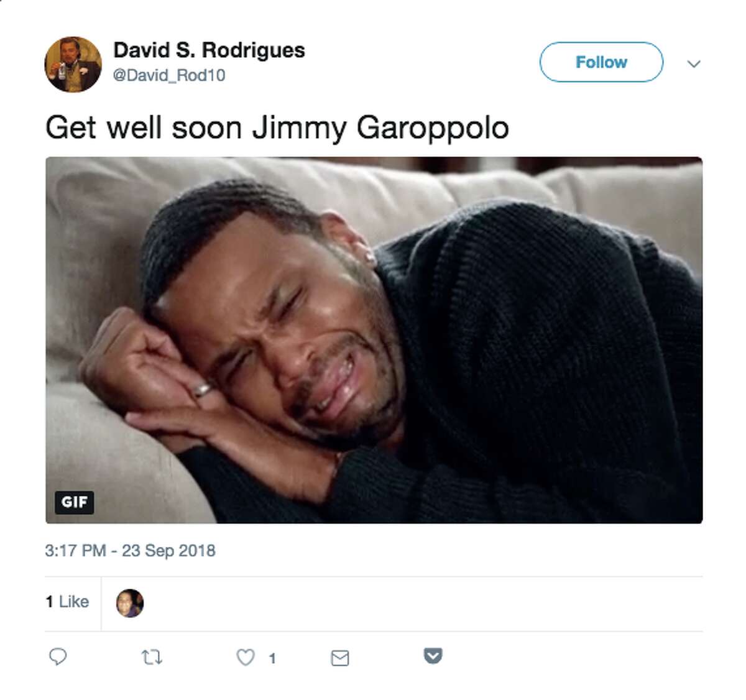The height and width of the screenshot is (700, 746).
Task: Like the tweet with the heart icon
Action: tap(246, 657)
